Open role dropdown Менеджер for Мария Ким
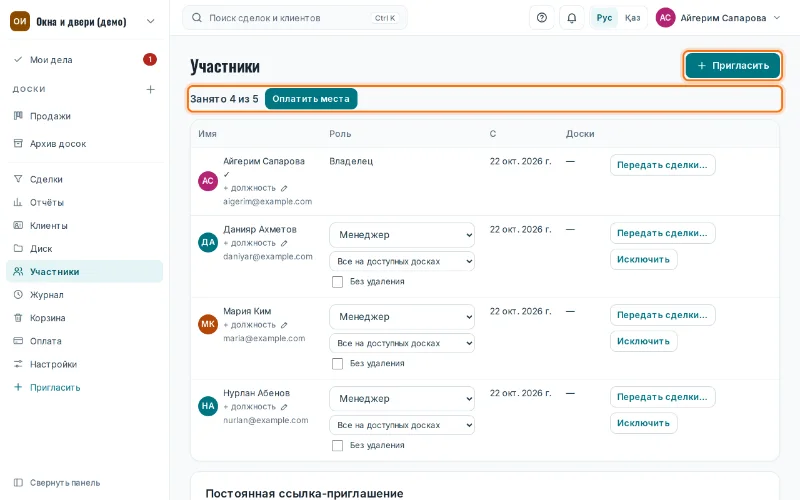 pos(402,317)
